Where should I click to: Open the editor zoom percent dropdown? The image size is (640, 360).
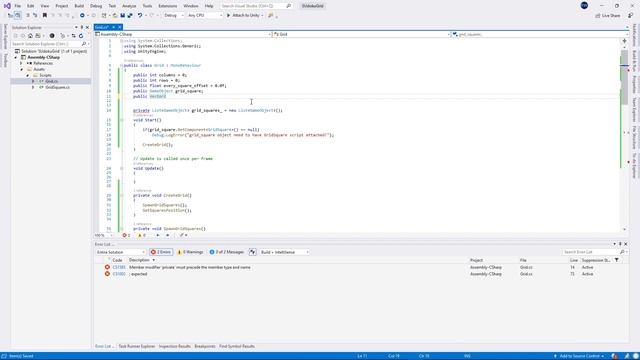click(104, 236)
